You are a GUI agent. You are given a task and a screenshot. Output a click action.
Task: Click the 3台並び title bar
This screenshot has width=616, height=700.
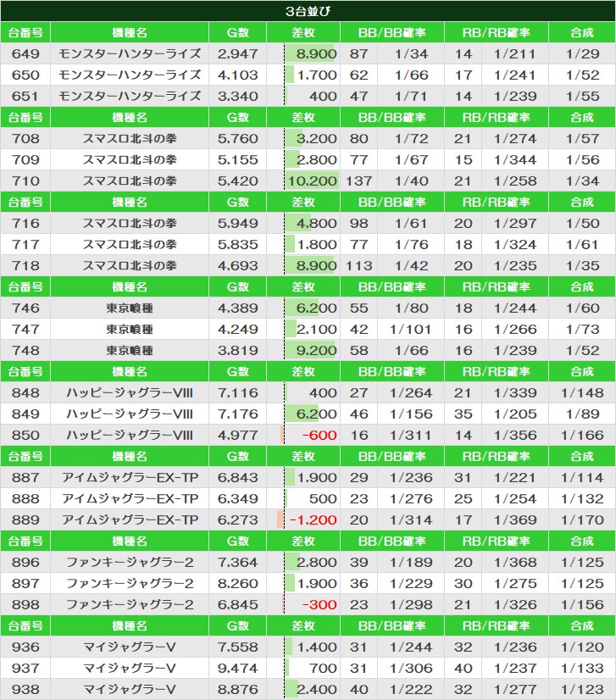pos(308,11)
